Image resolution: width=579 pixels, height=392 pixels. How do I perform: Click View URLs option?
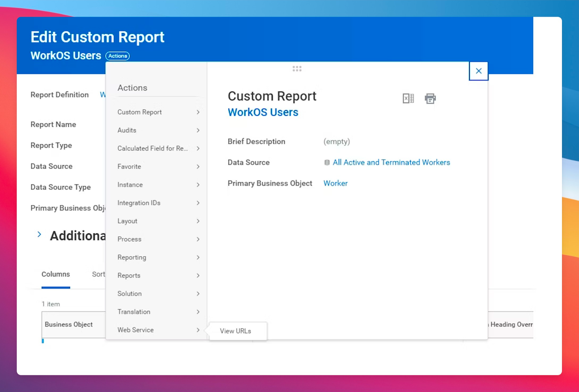click(x=235, y=331)
